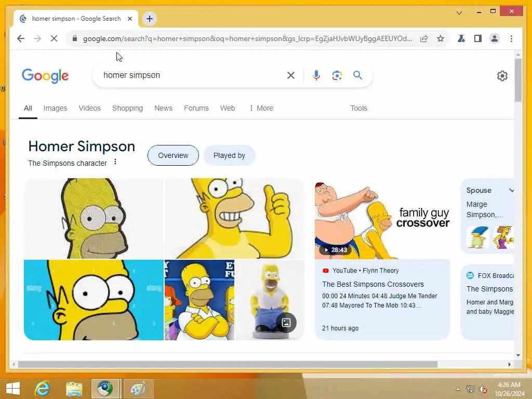Image resolution: width=532 pixels, height=399 pixels.
Task: Clear the search box text
Action: pyautogui.click(x=291, y=75)
